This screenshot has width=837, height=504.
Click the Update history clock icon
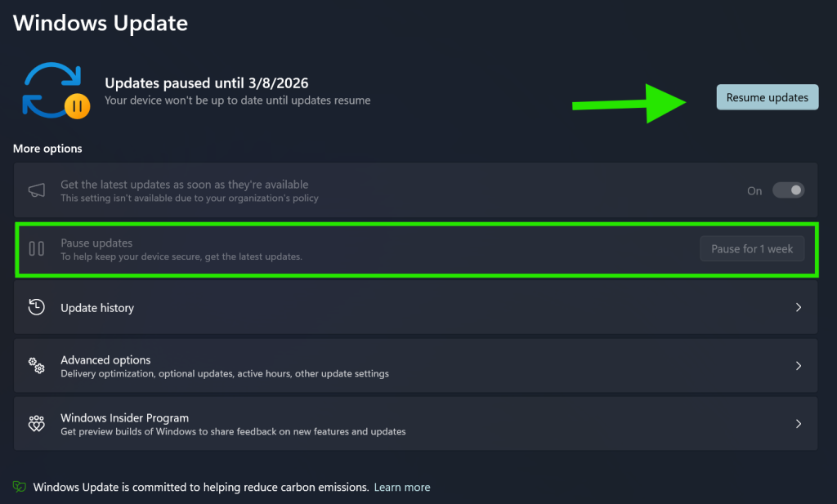tap(37, 308)
